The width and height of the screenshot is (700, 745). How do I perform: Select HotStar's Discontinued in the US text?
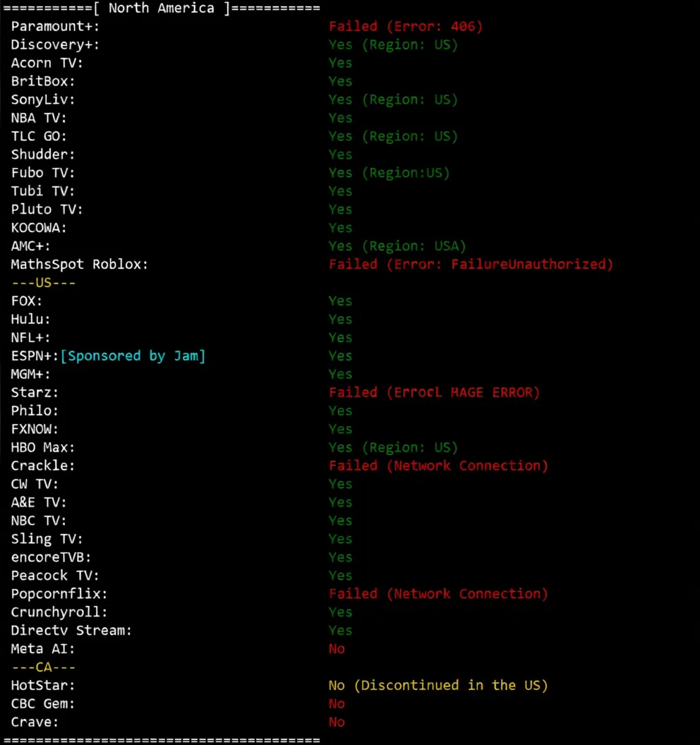(438, 686)
